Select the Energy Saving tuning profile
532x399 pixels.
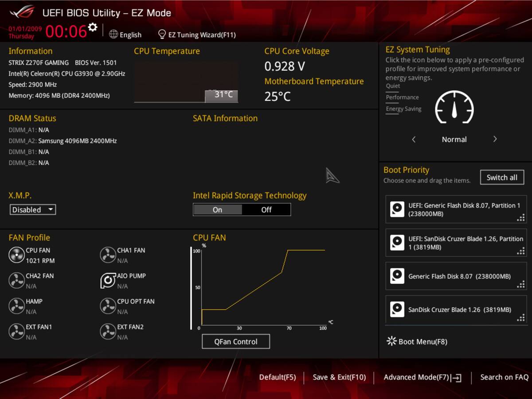pos(403,109)
